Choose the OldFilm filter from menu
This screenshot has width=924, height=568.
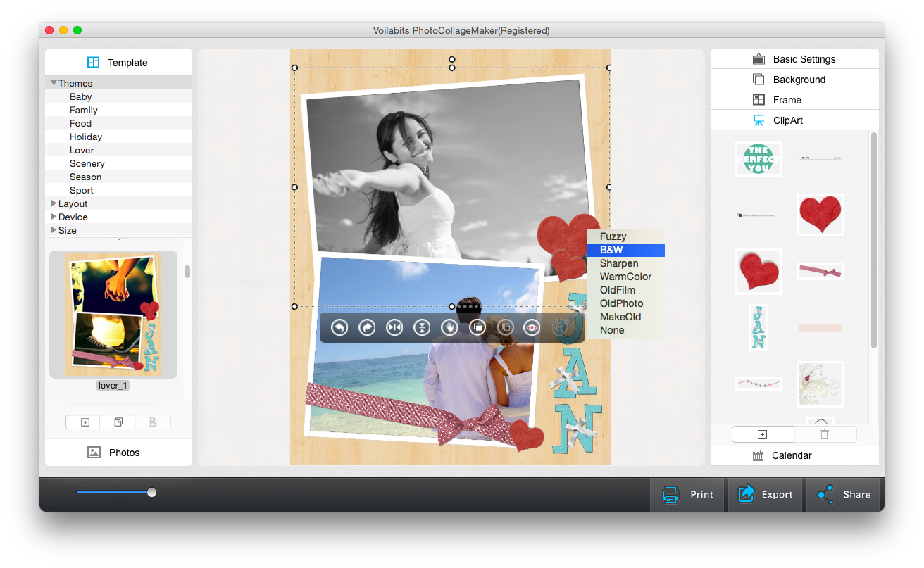618,290
